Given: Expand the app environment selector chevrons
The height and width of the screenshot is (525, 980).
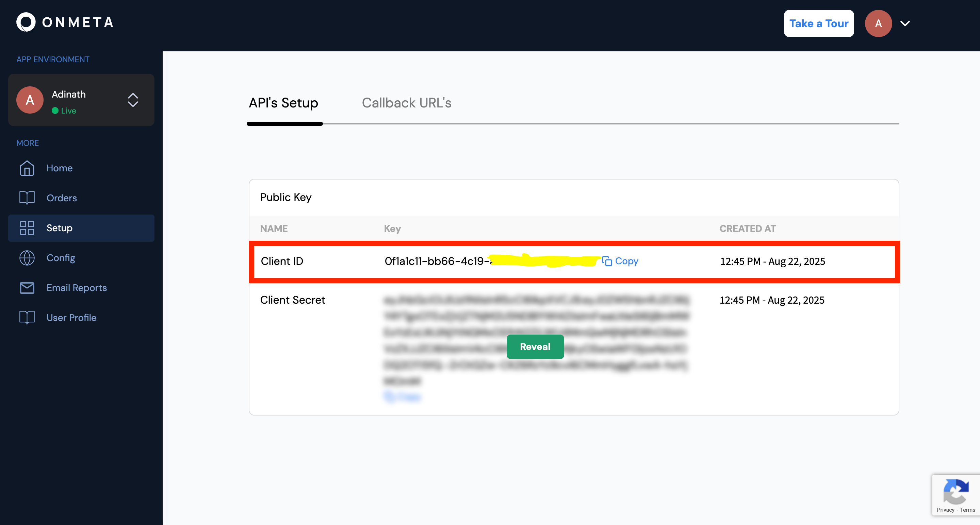Looking at the screenshot, I should [133, 100].
